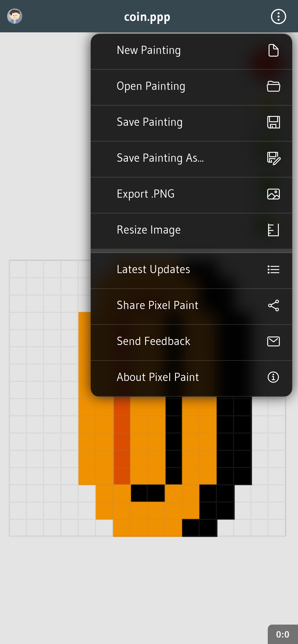Click the About Pixel Paint info icon
298x644 pixels.
click(273, 377)
